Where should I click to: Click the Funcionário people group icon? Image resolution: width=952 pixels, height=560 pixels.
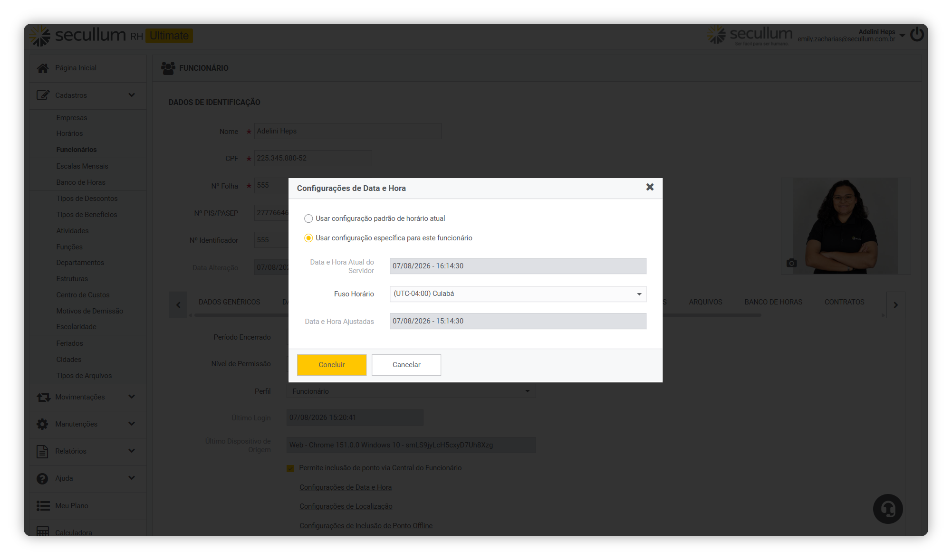point(168,68)
